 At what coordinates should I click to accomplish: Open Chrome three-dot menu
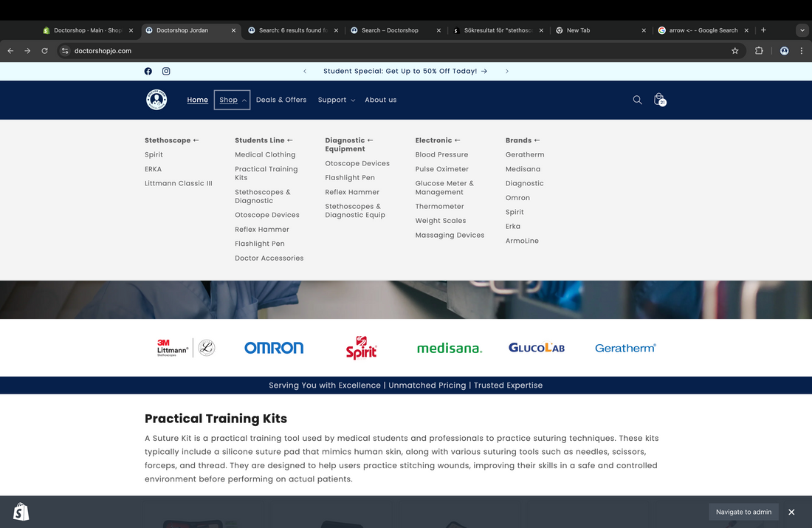click(802, 51)
